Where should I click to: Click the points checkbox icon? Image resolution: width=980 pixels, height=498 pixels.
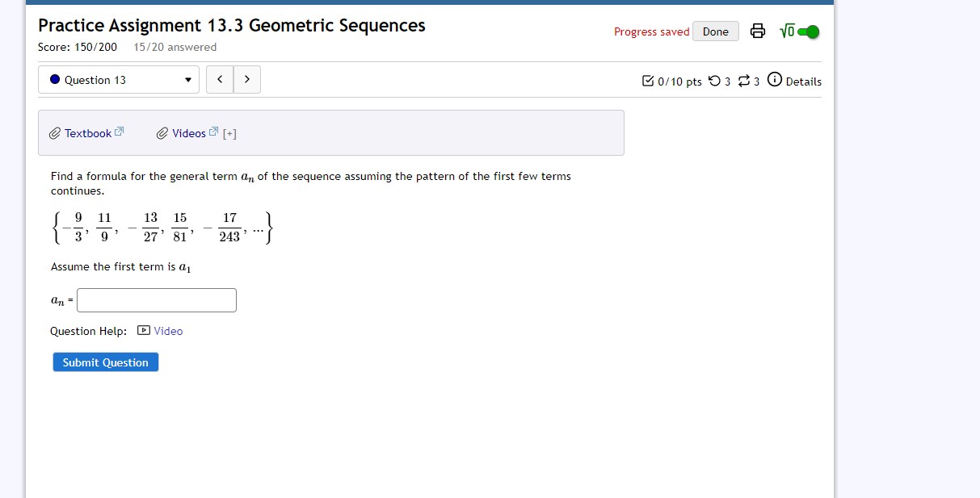648,81
